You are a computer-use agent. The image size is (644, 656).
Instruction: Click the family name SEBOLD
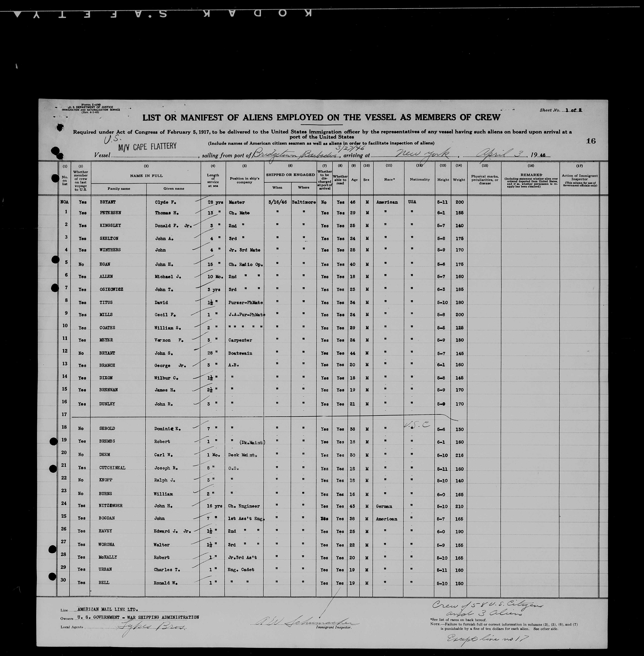(107, 428)
